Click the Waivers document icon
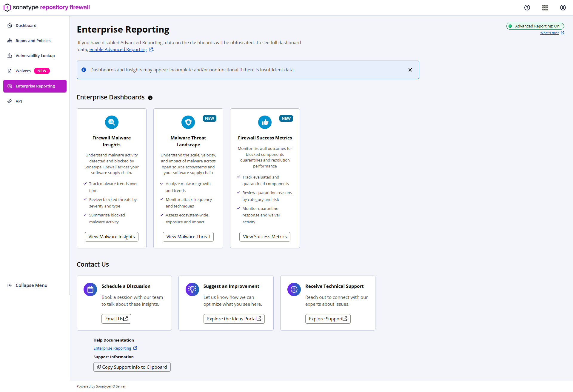The height and width of the screenshot is (392, 573). [x=10, y=71]
